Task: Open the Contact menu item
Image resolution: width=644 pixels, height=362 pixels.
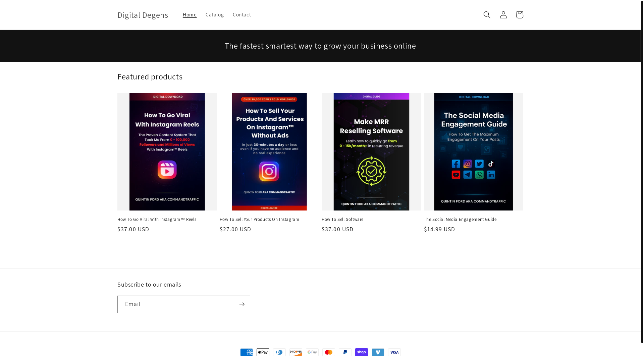Action: pos(242,15)
